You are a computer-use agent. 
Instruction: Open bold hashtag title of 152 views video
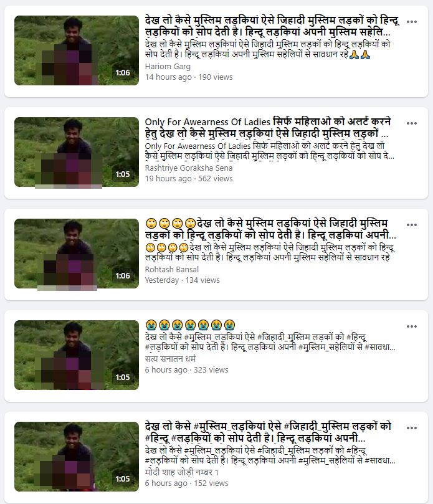coord(268,432)
